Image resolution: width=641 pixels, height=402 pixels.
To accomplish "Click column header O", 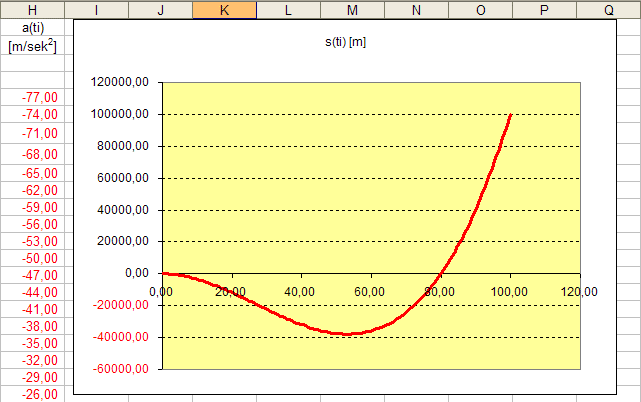I will click(x=480, y=9).
